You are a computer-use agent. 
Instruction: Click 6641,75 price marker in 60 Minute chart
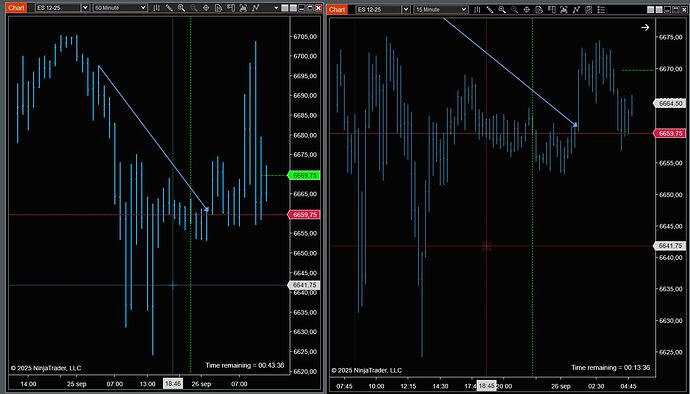[304, 285]
